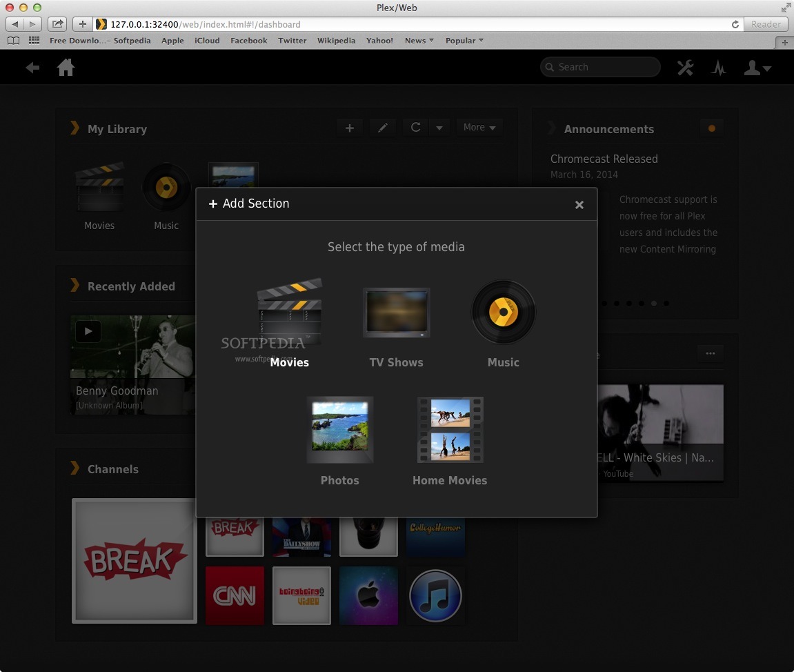
Task: Close the Add Section dialog
Action: coord(579,205)
